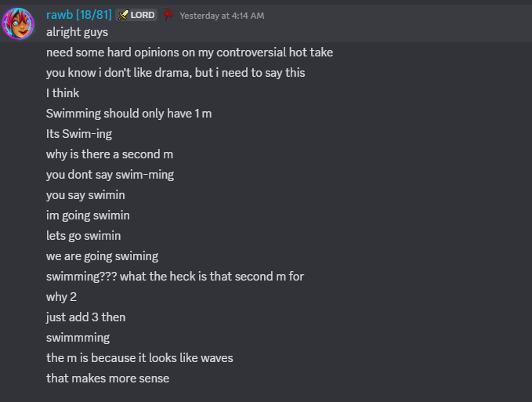This screenshot has height=402, width=532.
Task: Select the 'I think' message
Action: [x=63, y=93]
